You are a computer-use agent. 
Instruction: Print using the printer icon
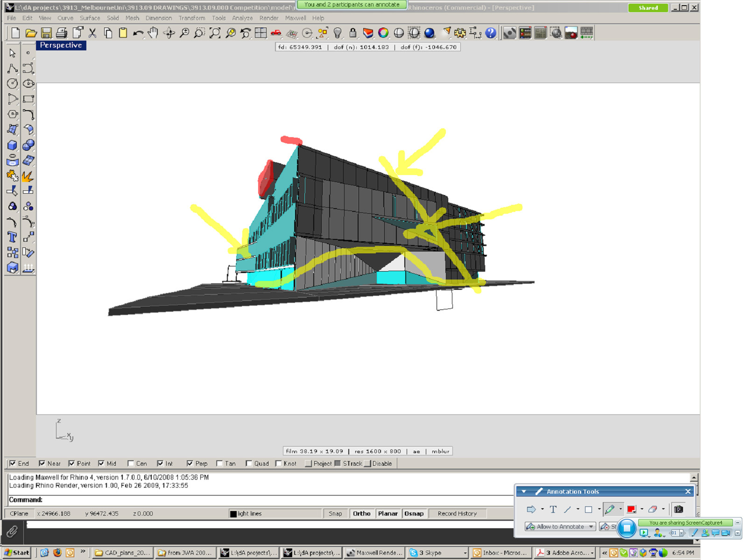pos(62,33)
